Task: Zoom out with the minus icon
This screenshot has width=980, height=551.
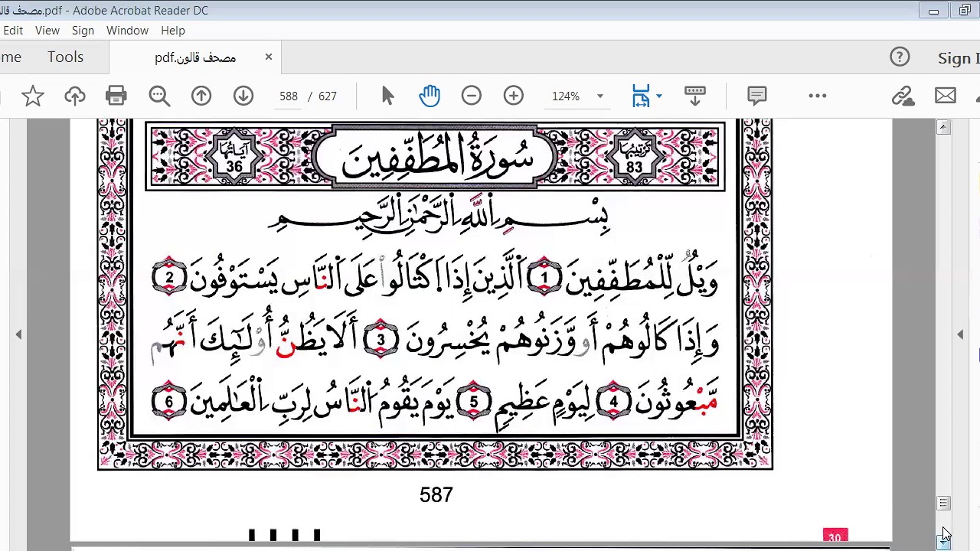Action: pyautogui.click(x=472, y=96)
